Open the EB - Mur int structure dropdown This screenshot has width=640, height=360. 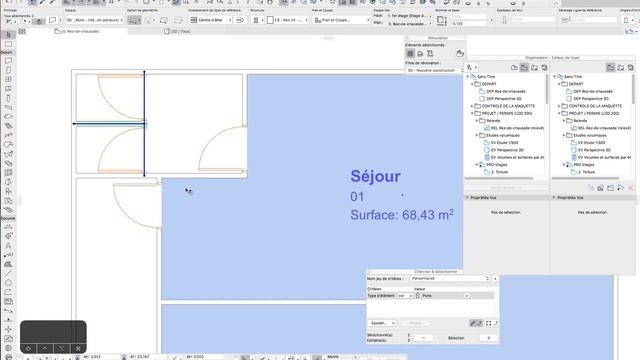click(x=288, y=20)
